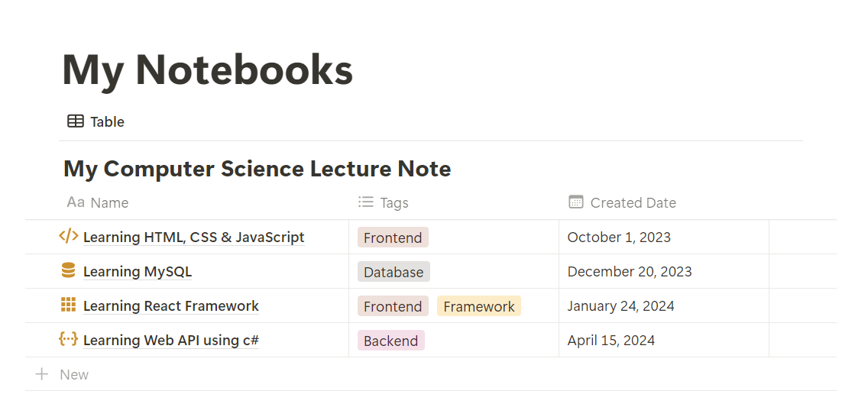The width and height of the screenshot is (868, 420).
Task: Select the Framework tag on React row
Action: click(479, 306)
